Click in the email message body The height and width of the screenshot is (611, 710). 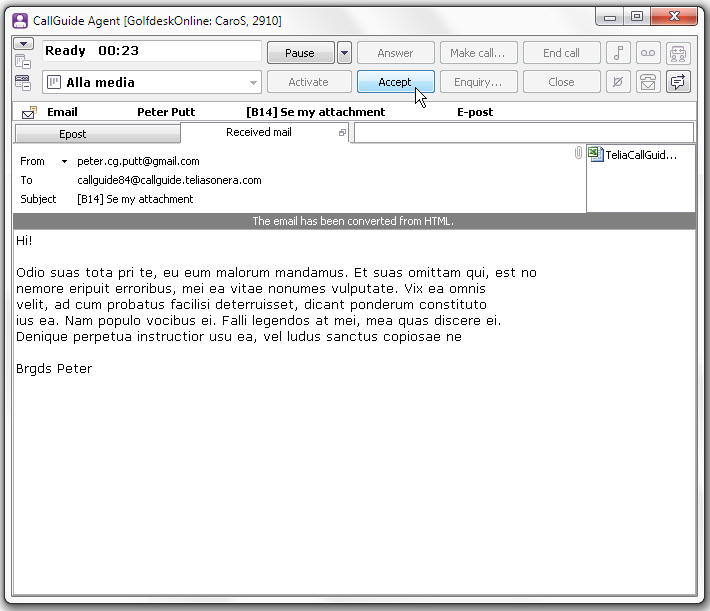coord(350,450)
